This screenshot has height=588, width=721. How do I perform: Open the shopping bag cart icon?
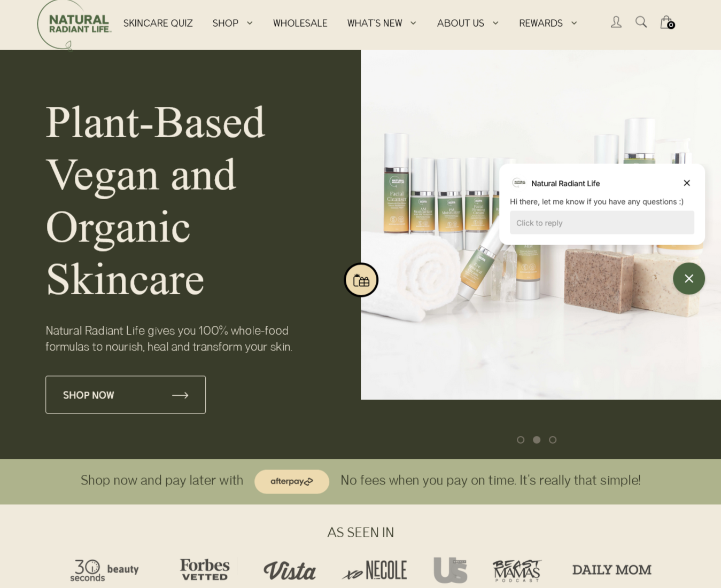click(667, 22)
